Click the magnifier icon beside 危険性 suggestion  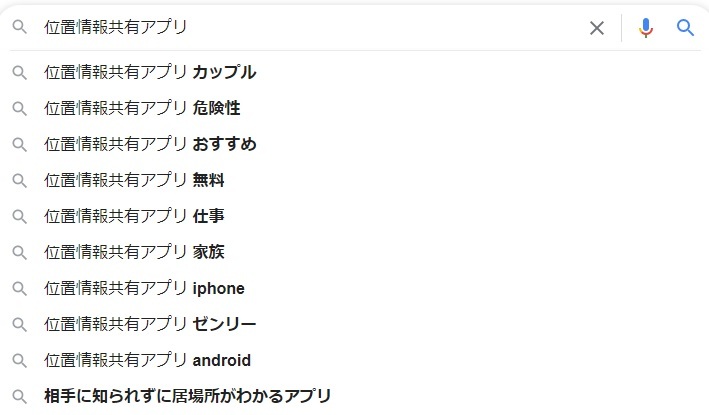[x=19, y=108]
